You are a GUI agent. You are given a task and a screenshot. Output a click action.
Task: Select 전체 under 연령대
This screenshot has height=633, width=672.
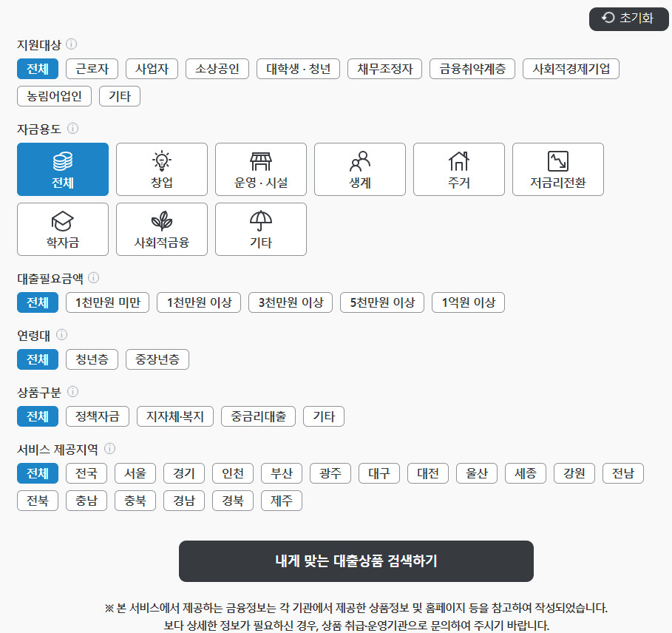coord(38,359)
